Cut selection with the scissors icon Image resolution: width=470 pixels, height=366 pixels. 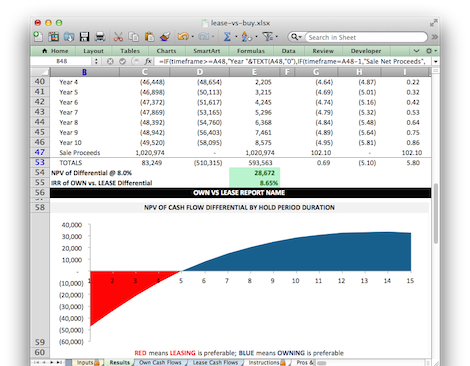point(118,37)
